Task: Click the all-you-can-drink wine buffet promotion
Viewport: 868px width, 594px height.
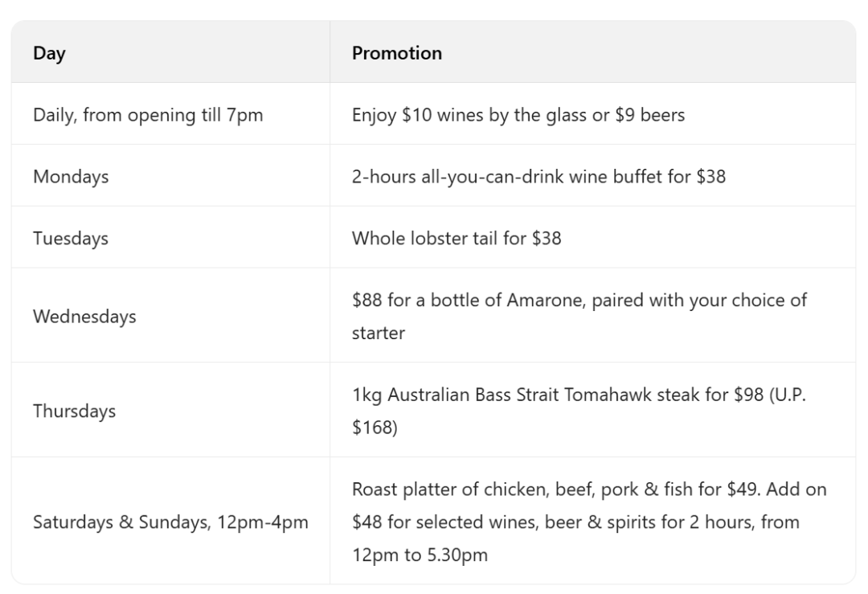Action: [538, 176]
